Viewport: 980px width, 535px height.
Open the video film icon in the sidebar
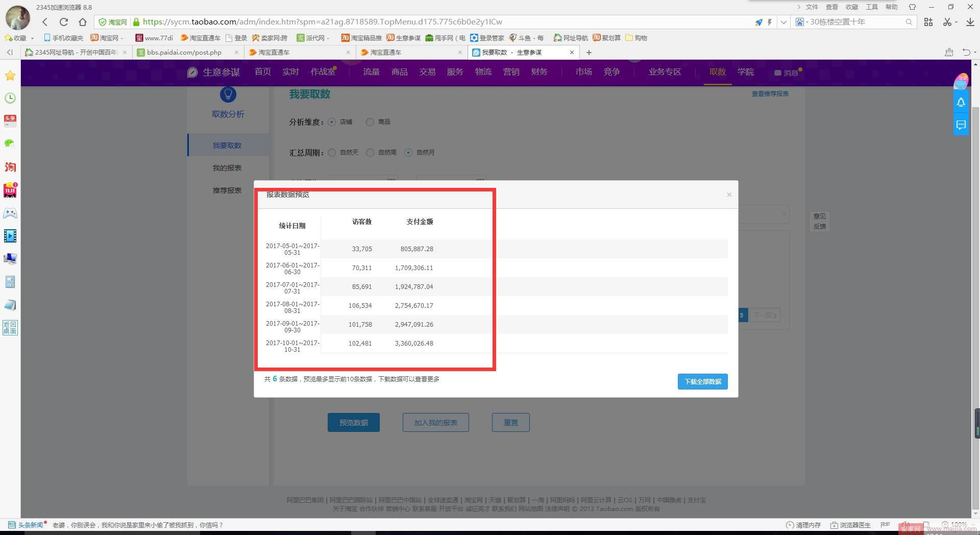pos(10,236)
